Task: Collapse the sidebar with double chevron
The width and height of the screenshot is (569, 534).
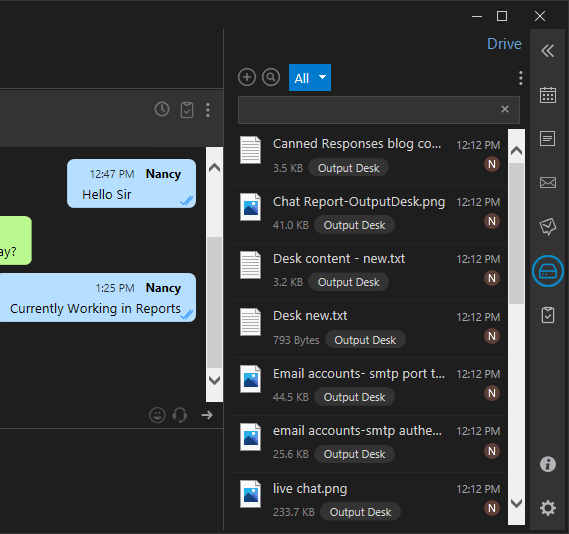Action: tap(548, 51)
